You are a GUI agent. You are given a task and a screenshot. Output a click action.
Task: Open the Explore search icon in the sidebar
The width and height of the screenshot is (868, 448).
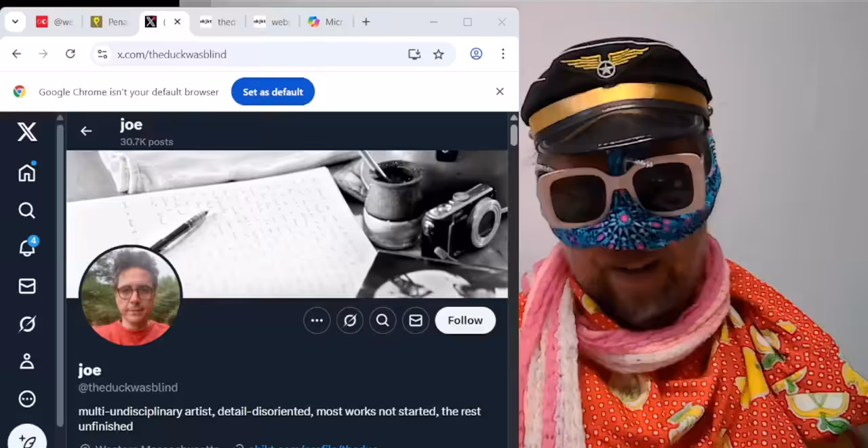click(x=27, y=210)
